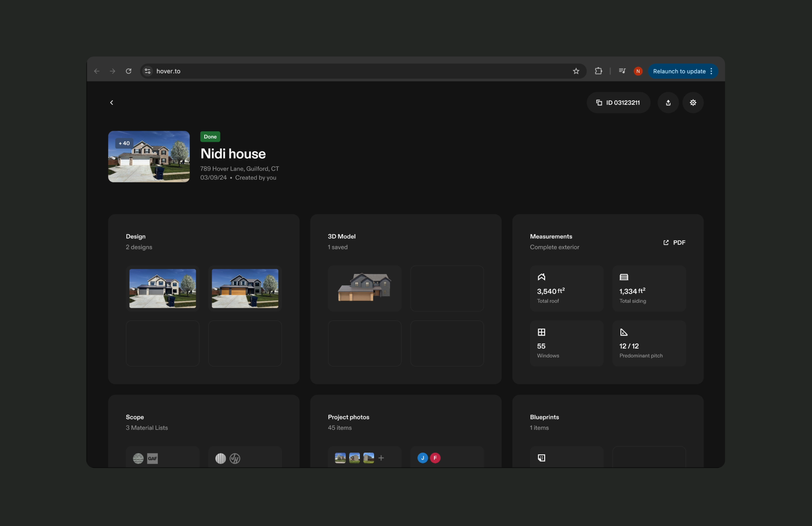
Task: Bookmark page with the star icon
Action: 576,71
